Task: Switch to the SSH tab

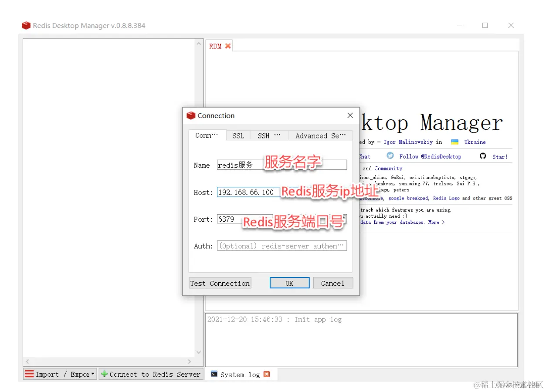Action: click(x=269, y=135)
